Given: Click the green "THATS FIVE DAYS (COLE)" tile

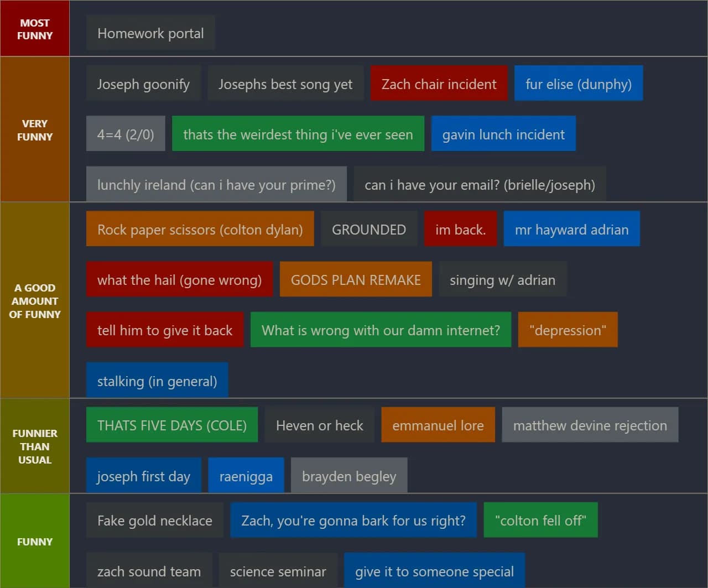Looking at the screenshot, I should [172, 425].
